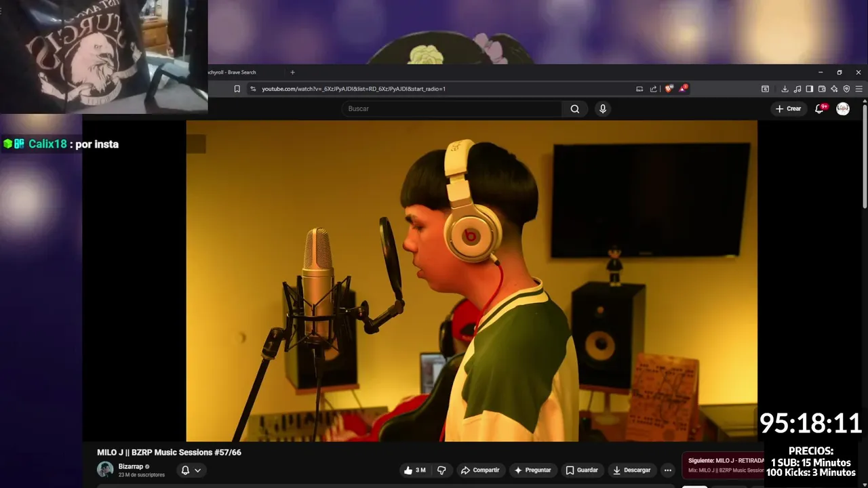Save video with Guardar button
Viewport: 868px width, 488px height.
point(582,470)
